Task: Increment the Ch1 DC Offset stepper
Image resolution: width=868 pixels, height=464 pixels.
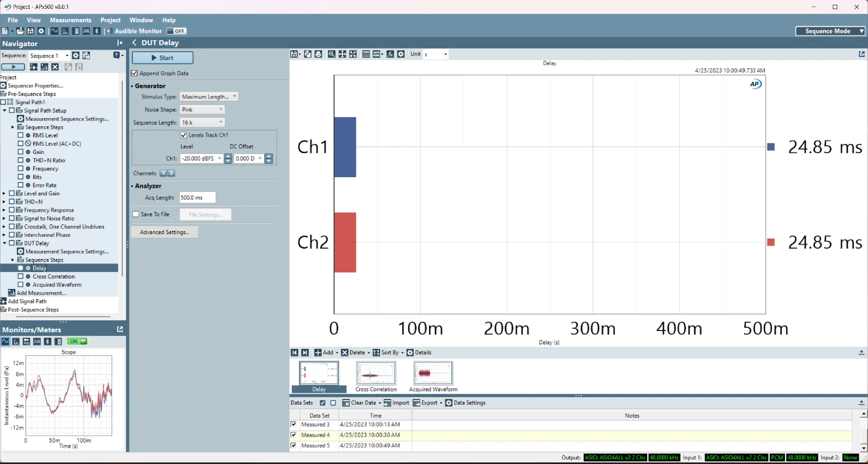Action: (x=269, y=156)
